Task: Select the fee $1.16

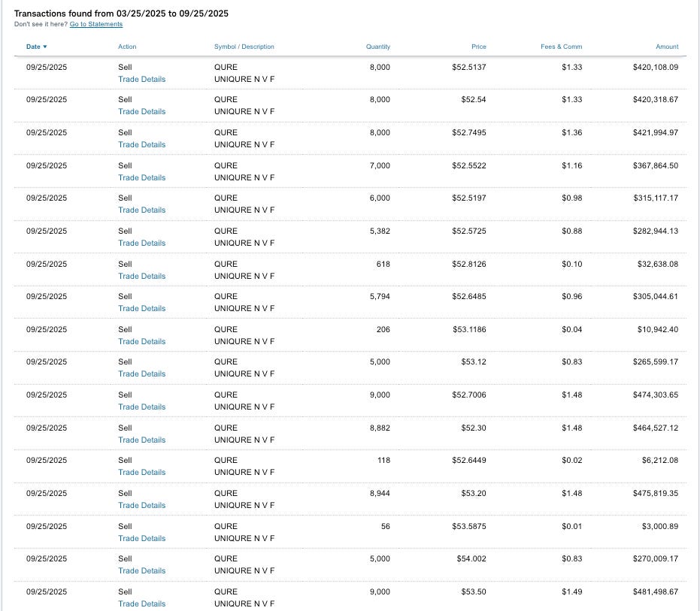Action: point(572,165)
